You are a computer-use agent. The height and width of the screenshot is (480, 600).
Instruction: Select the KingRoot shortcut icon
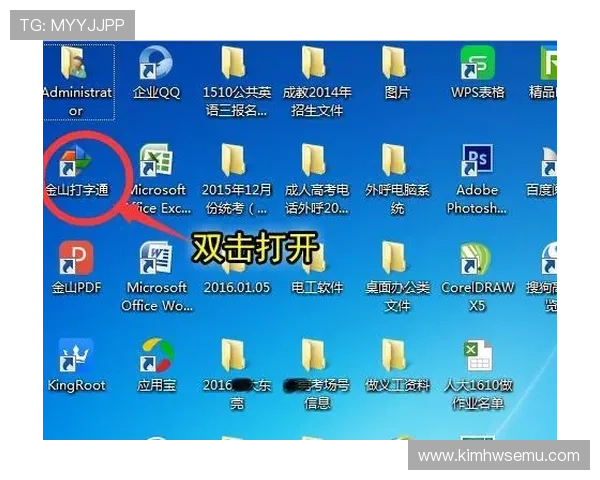point(76,356)
